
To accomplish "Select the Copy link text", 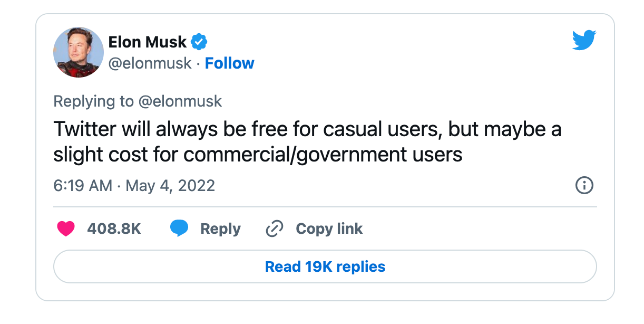I will pos(329,228).
